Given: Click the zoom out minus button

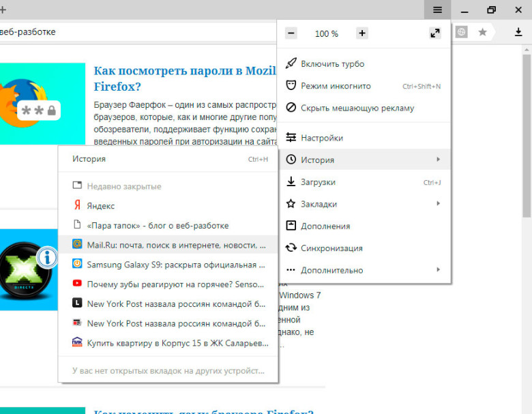Looking at the screenshot, I should pos(291,33).
